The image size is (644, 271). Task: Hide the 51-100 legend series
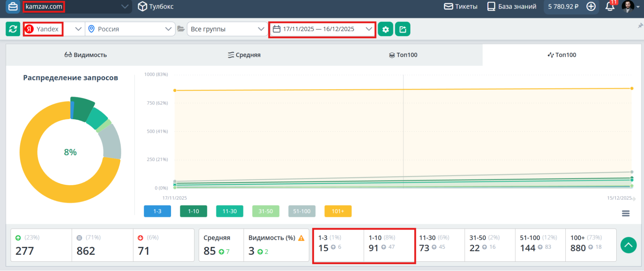[x=302, y=211]
